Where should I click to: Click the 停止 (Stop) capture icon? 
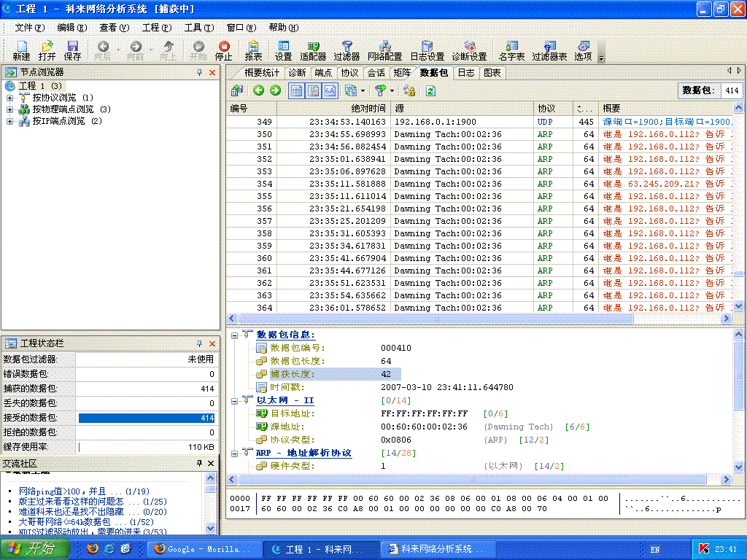(223, 50)
